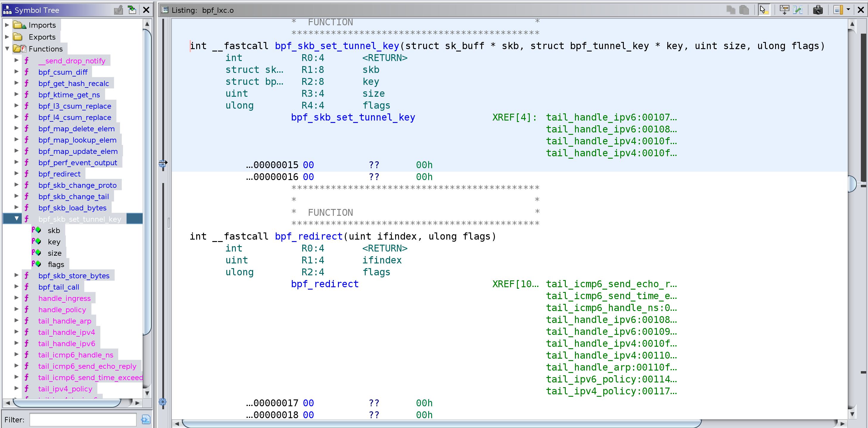Open the browser field formatter
868x428 pixels.
(x=784, y=10)
